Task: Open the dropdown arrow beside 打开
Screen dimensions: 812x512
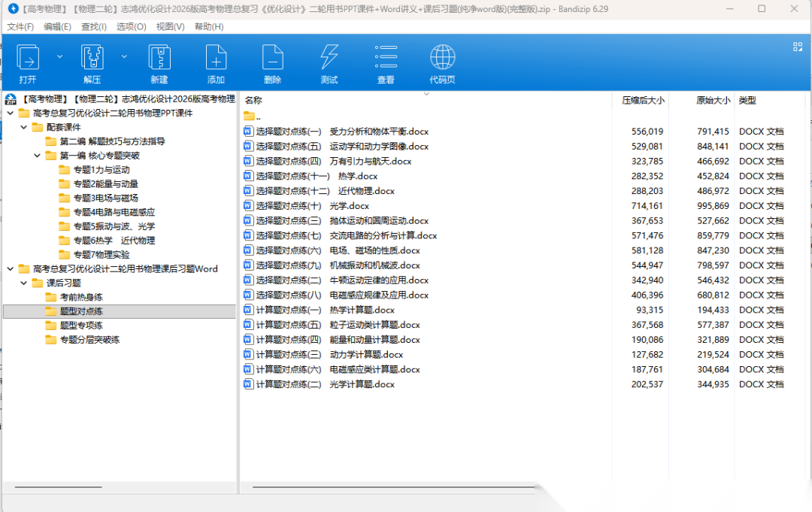Action: 59,56
